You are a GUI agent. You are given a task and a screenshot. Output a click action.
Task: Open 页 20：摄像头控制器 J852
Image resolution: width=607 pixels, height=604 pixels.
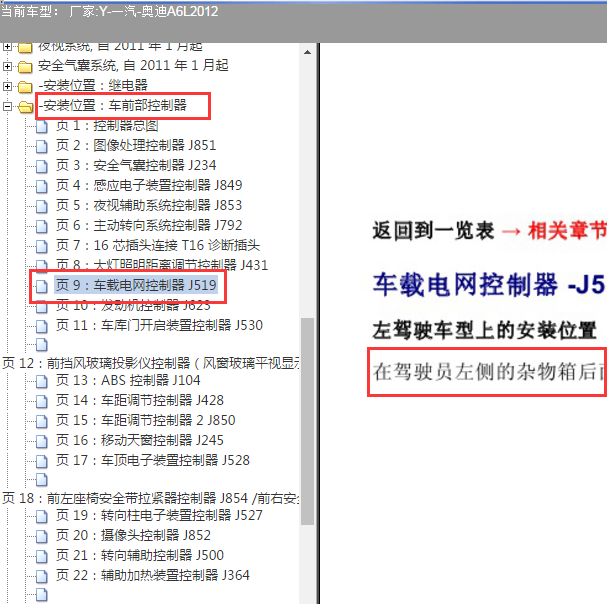[x=133, y=535]
